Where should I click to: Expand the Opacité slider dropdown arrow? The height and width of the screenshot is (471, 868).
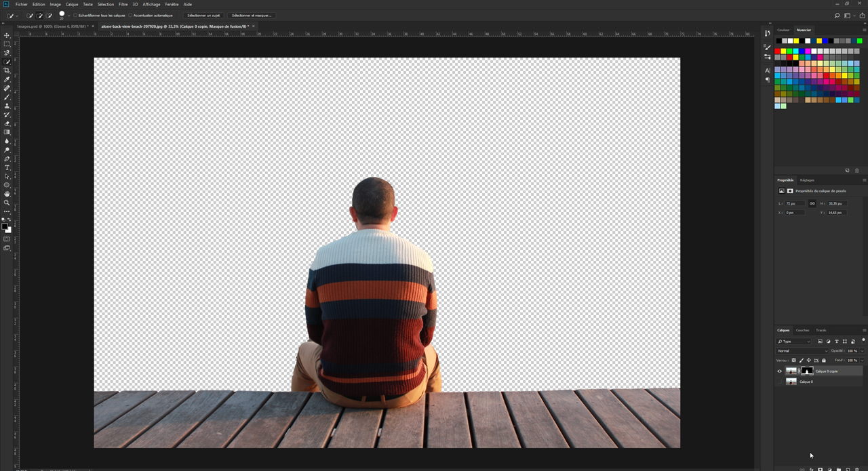click(862, 351)
